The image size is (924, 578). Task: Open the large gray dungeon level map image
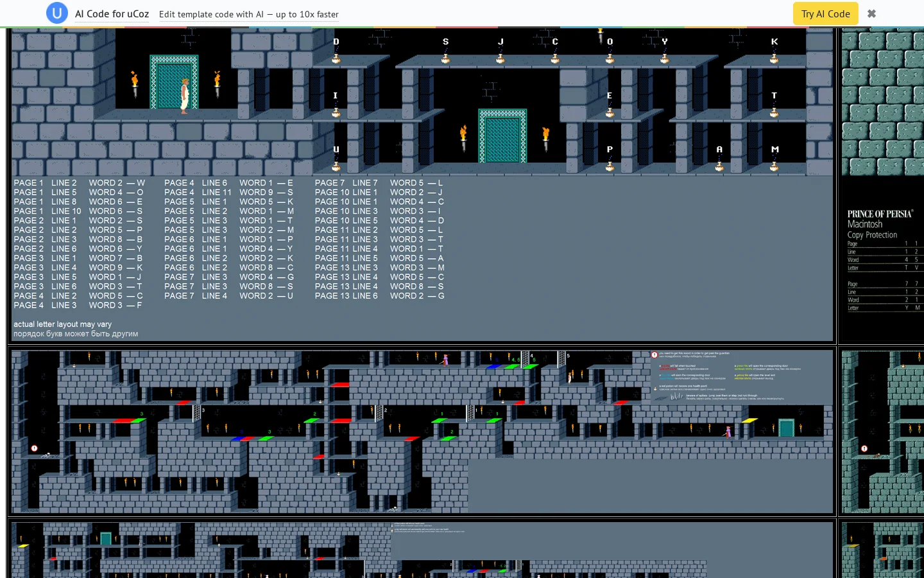point(422,432)
